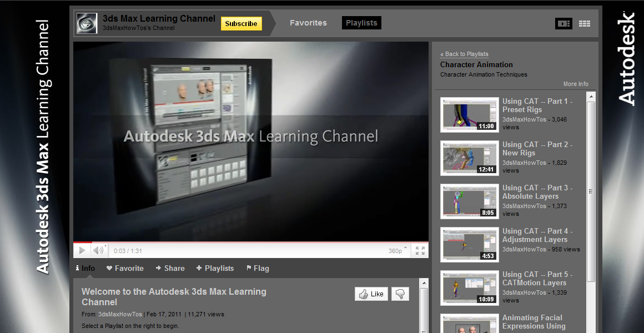The image size is (644, 333).
Task: Open Using CAT Part 5 thumbnail
Action: pyautogui.click(x=470, y=288)
